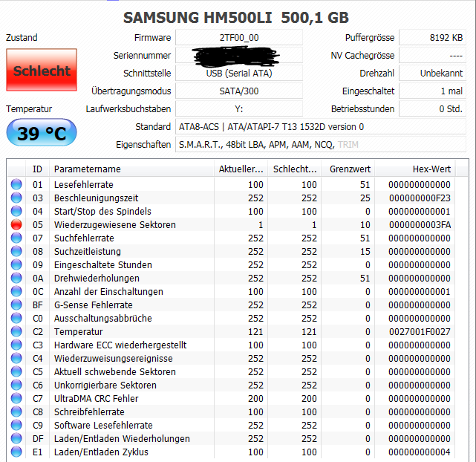The height and width of the screenshot is (462, 476).
Task: Click the Schlecht... column header
Action: pos(295,169)
